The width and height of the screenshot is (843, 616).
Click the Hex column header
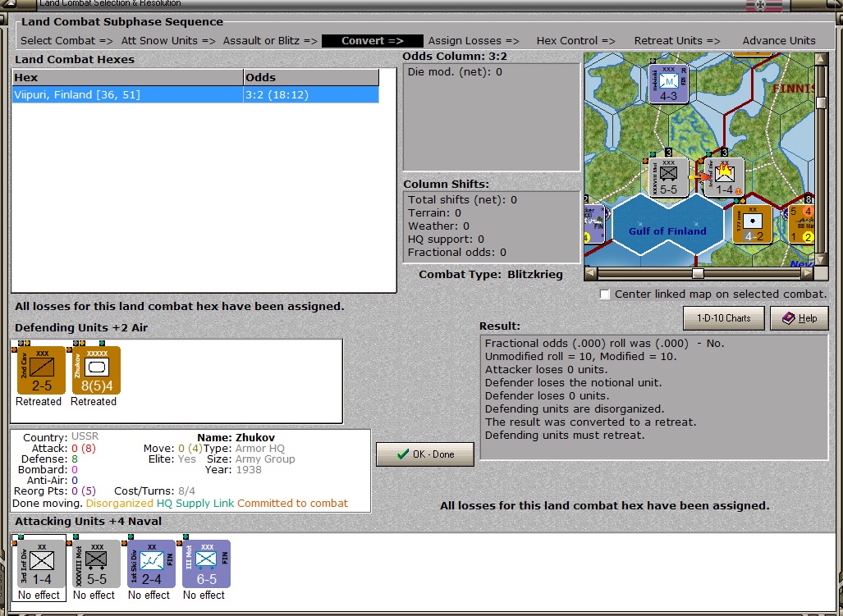(127, 77)
